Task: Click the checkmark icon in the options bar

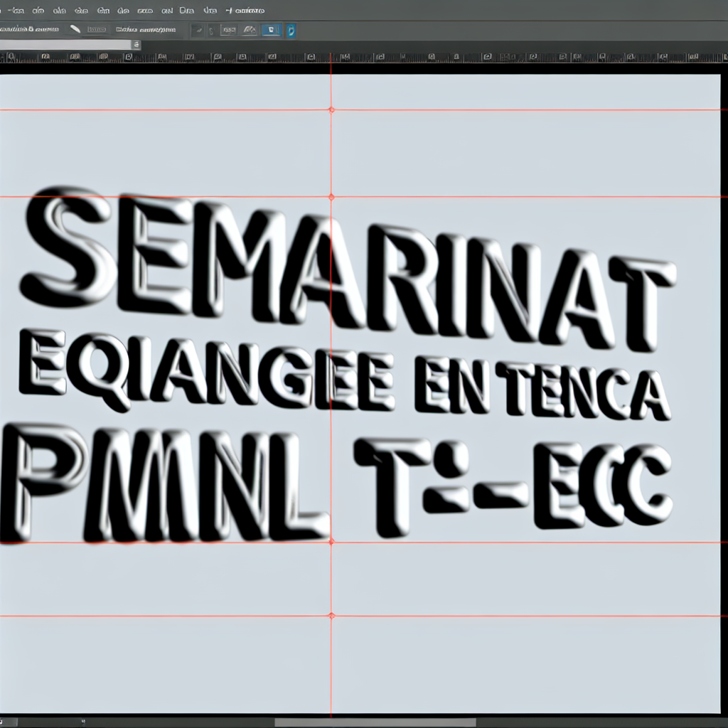Action: pos(198,31)
